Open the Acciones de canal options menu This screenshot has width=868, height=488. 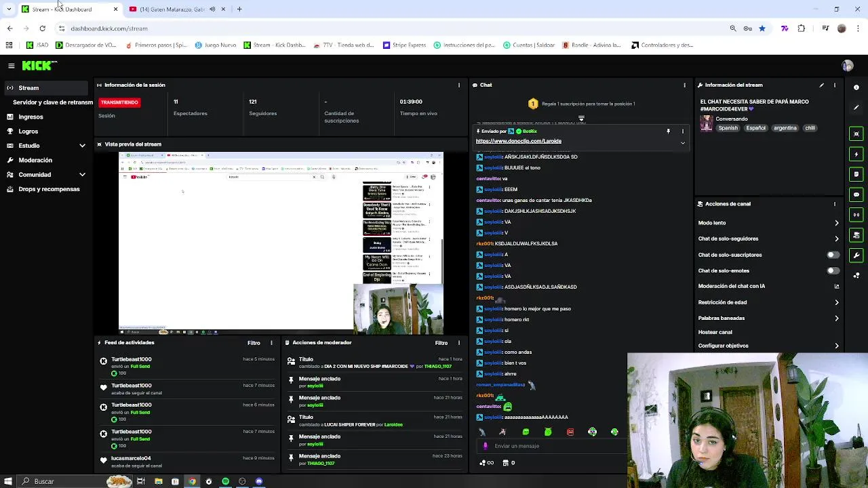pos(835,204)
